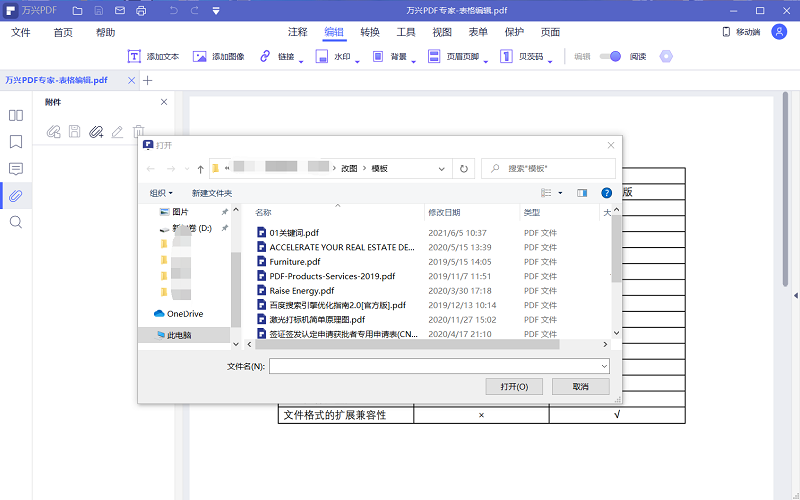Click the 打开(O) button

pos(514,386)
